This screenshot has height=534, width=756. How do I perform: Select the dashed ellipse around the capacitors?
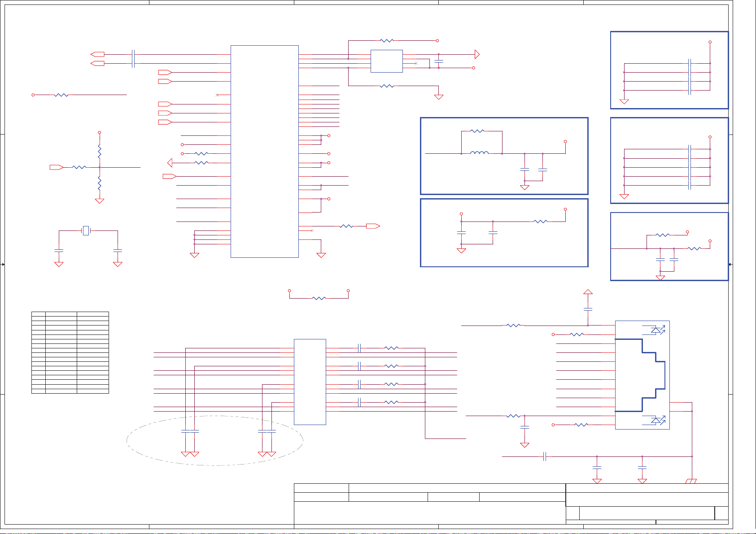tap(215, 440)
